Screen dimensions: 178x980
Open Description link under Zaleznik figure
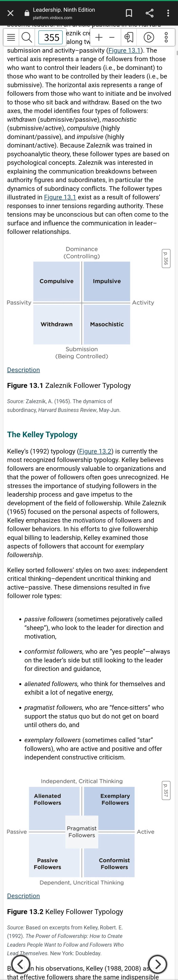click(x=23, y=370)
